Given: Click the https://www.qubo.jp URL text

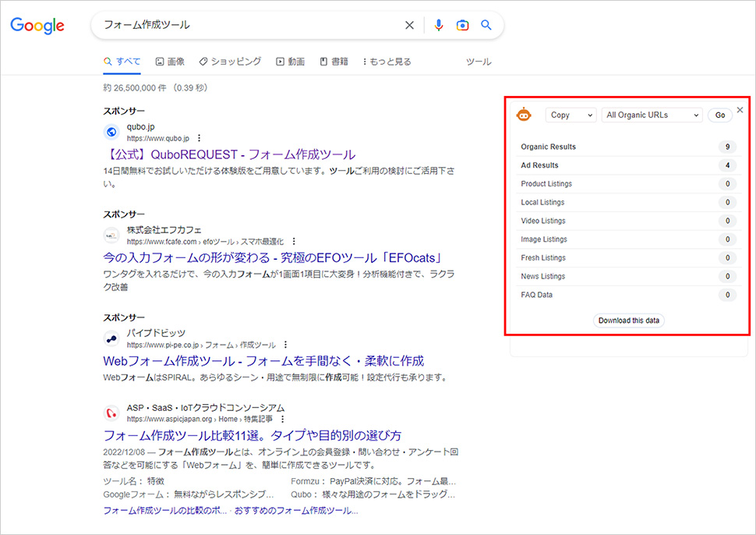Looking at the screenshot, I should tap(158, 139).
